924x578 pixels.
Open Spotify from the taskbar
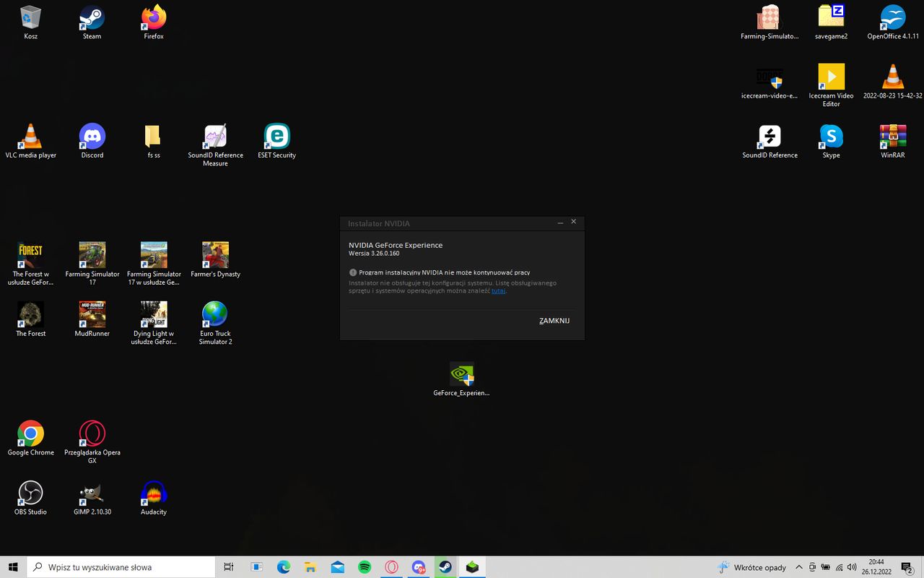pos(365,567)
